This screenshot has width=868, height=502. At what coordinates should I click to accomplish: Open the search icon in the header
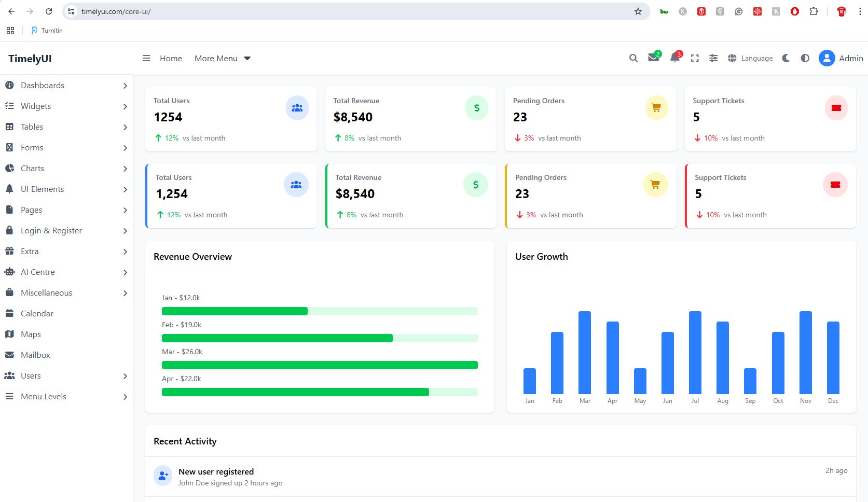pos(633,59)
